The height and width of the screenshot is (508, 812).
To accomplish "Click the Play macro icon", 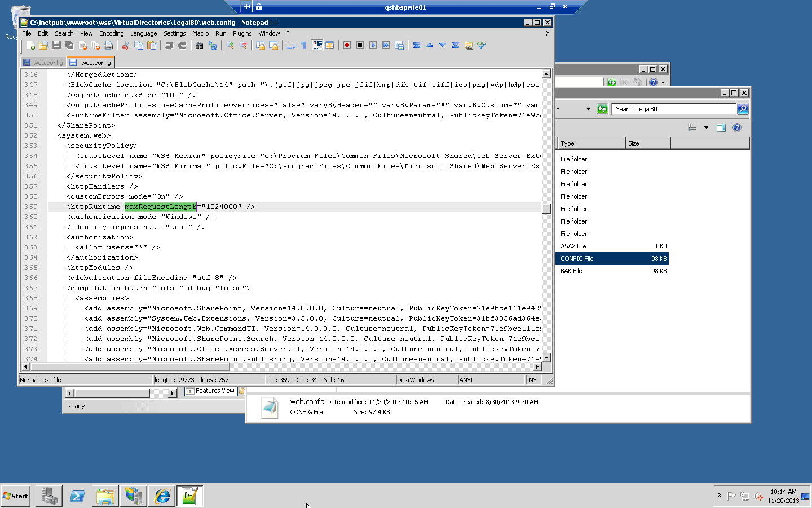I will (373, 45).
